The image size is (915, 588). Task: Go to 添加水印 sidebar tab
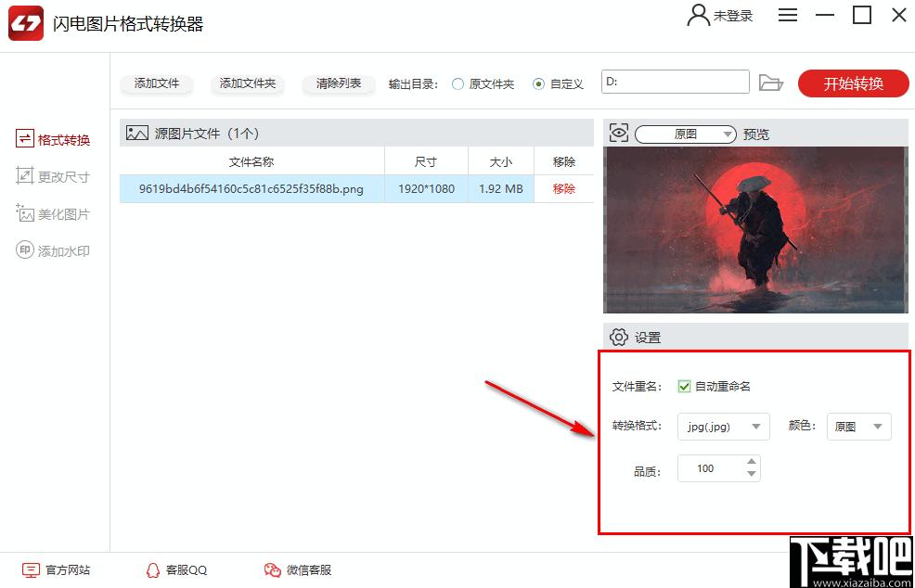[53, 250]
